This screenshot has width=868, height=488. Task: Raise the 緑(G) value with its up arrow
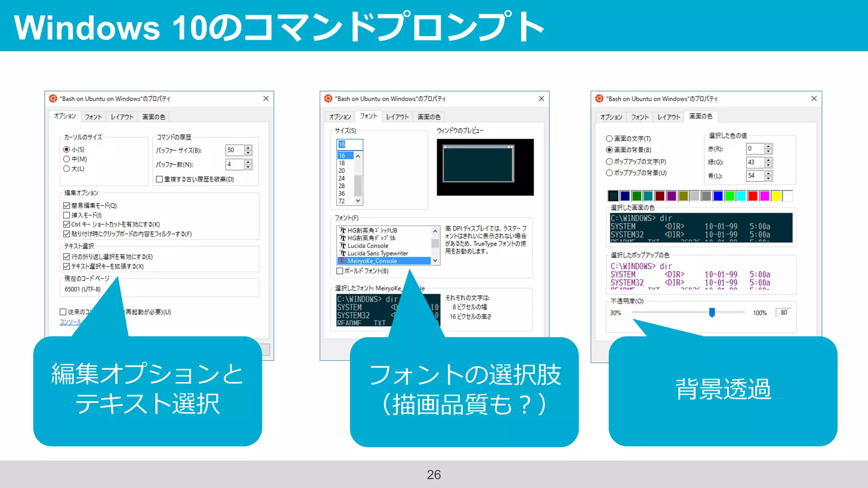[x=768, y=160]
